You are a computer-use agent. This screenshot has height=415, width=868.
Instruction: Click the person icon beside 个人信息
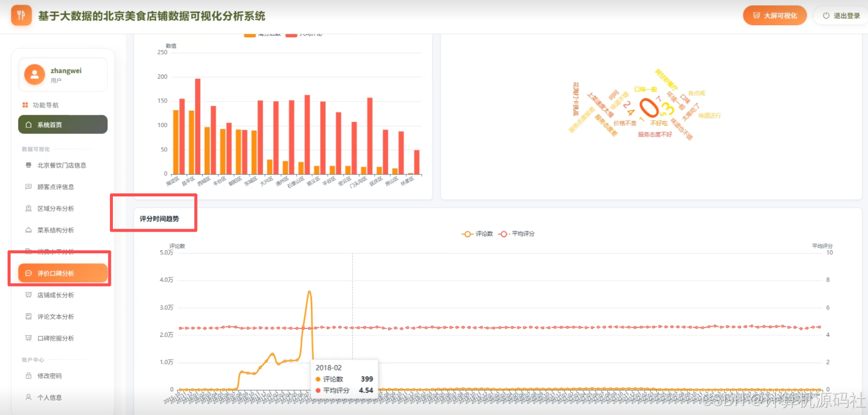point(29,397)
